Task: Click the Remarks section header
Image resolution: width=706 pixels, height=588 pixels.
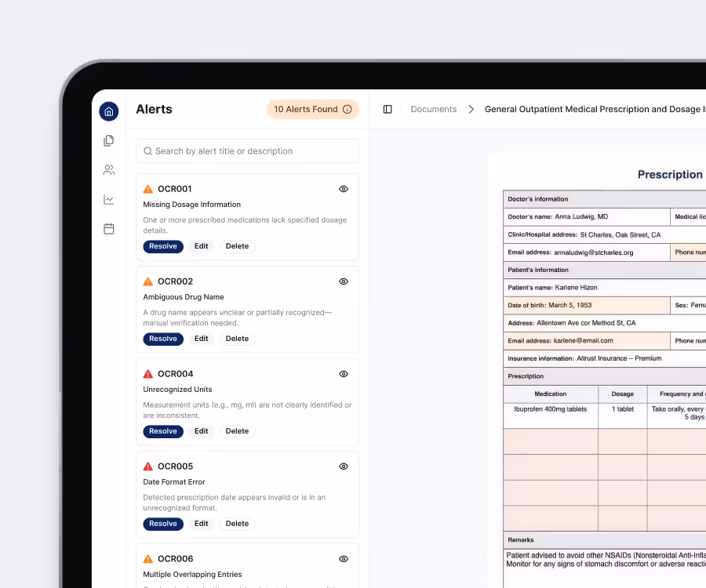Action: [x=604, y=540]
